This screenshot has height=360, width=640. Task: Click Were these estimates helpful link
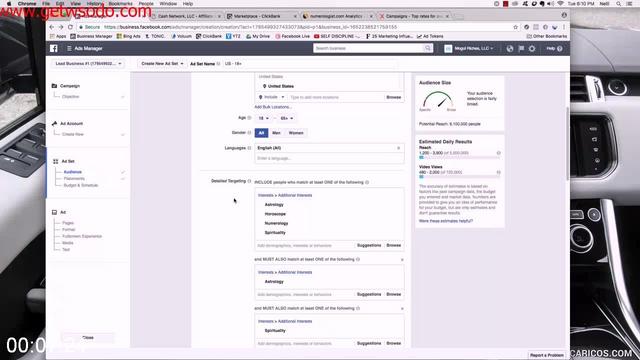(446, 221)
